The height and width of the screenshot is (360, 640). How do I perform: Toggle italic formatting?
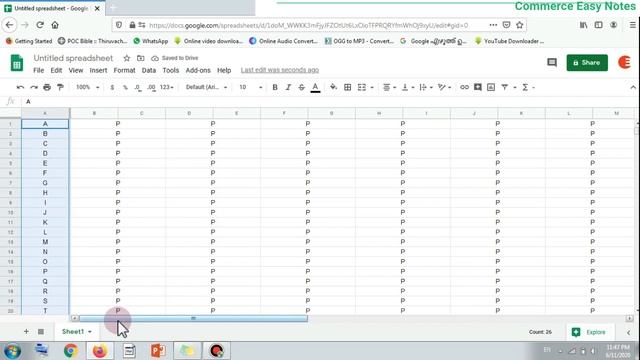click(x=288, y=87)
